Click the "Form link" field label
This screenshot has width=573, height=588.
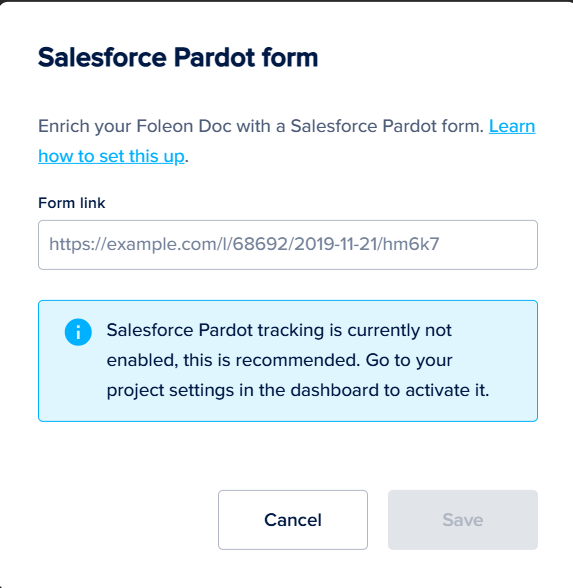coord(72,203)
